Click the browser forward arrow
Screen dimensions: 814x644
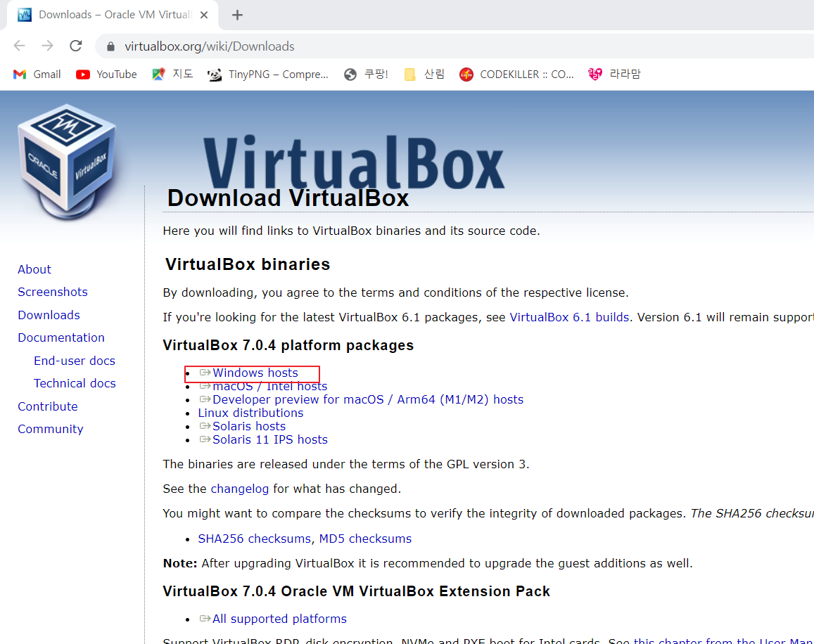[48, 46]
